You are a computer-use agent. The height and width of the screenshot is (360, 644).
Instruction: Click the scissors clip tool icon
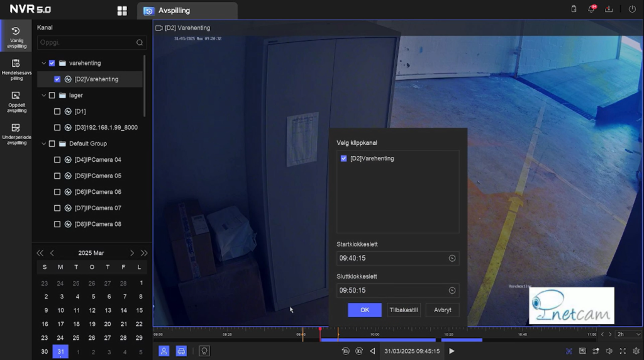tap(569, 351)
